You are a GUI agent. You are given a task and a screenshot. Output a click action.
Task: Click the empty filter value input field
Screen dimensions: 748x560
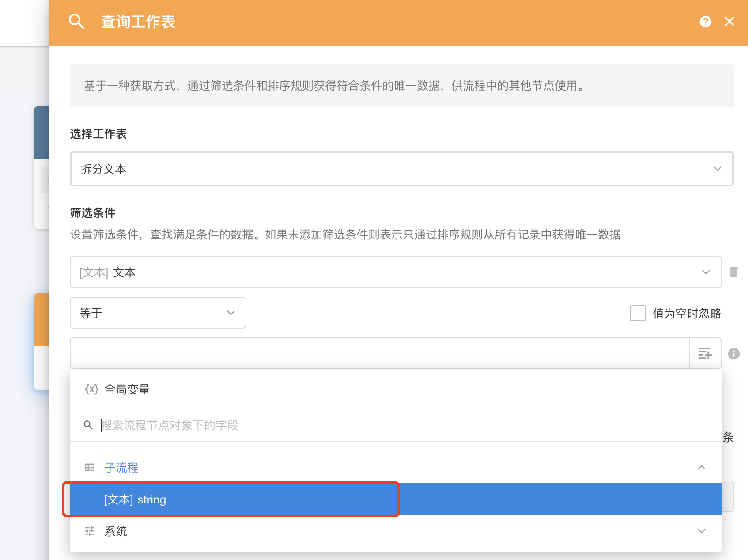tap(379, 353)
